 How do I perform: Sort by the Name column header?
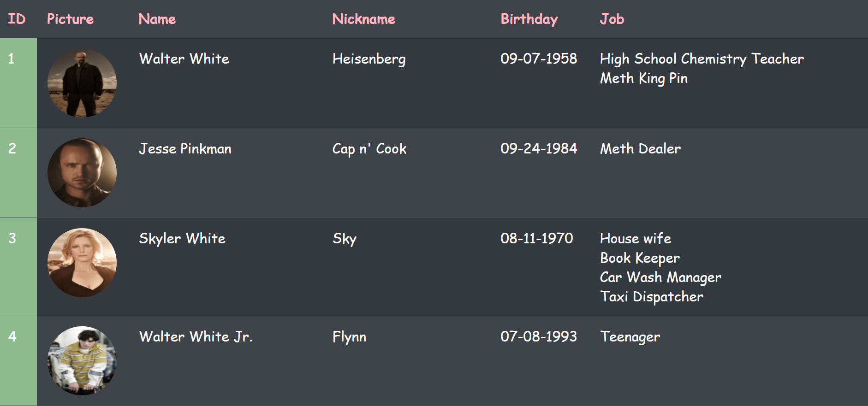(157, 19)
